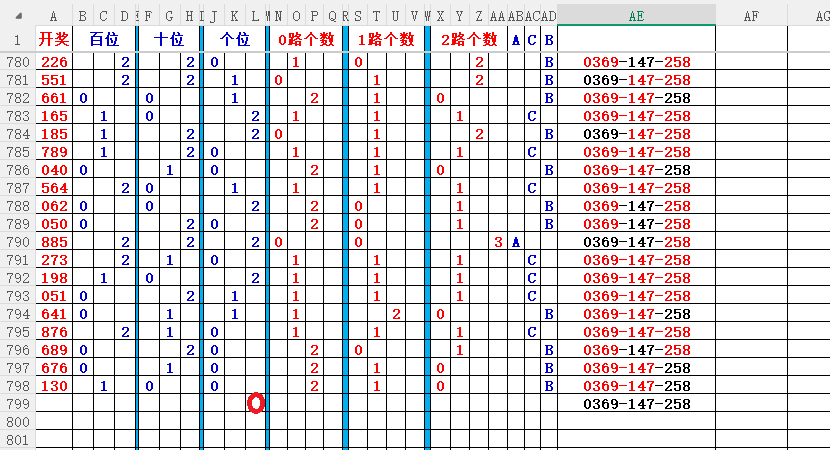Click cell with draw number 676

coord(53,368)
